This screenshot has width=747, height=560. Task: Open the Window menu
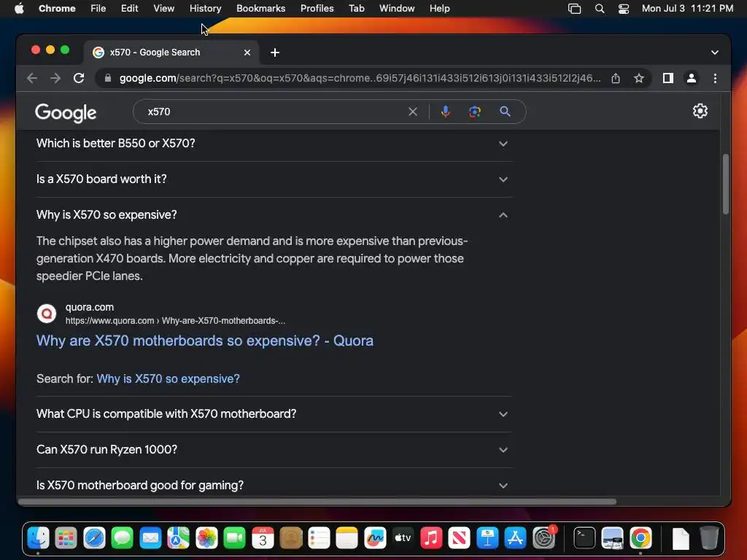(x=397, y=9)
